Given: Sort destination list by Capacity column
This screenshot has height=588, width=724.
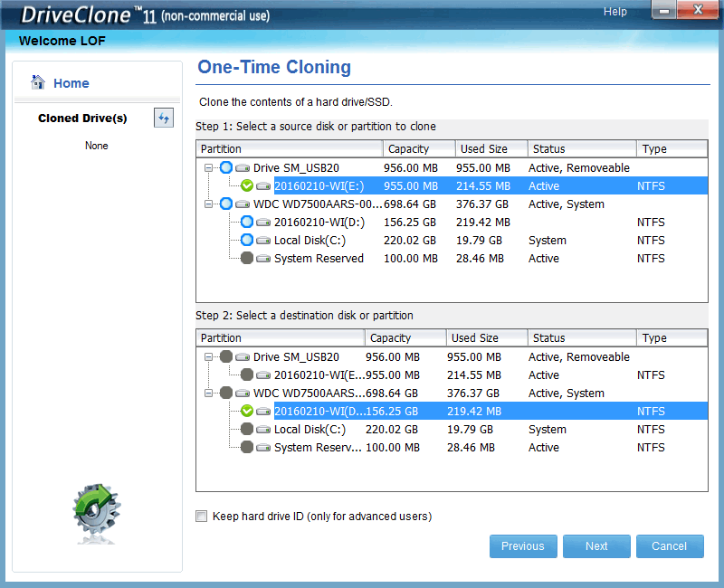Looking at the screenshot, I should [x=405, y=337].
